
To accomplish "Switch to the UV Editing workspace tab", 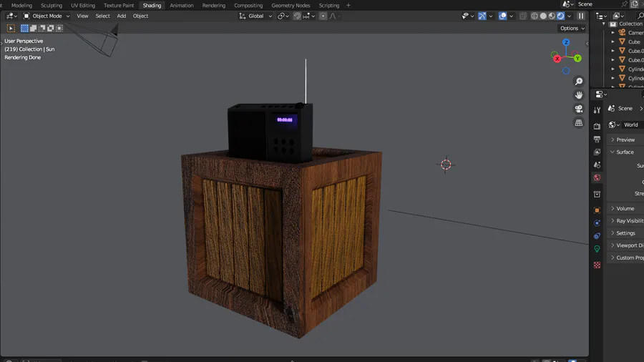I will point(83,5).
